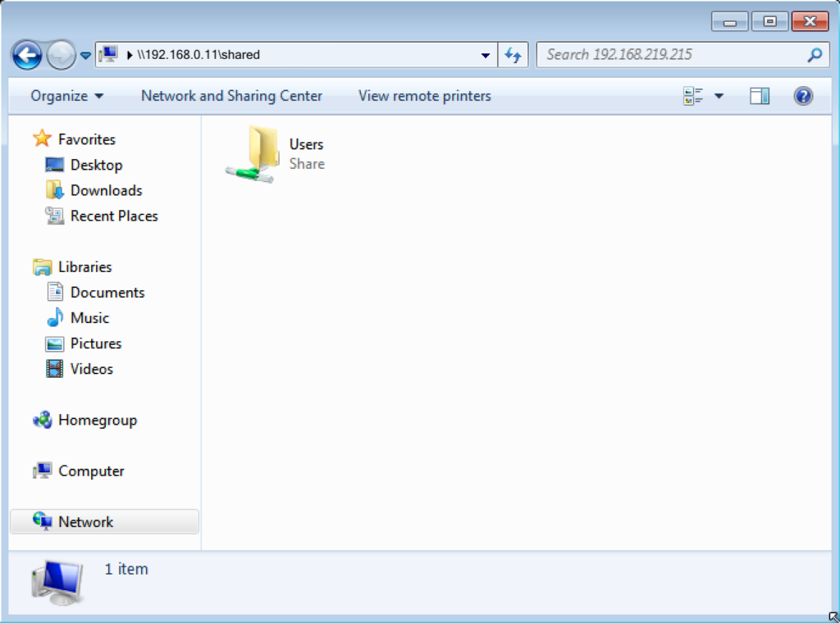Toggle the preview pane icon
Viewport: 840px width, 623px height.
760,97
